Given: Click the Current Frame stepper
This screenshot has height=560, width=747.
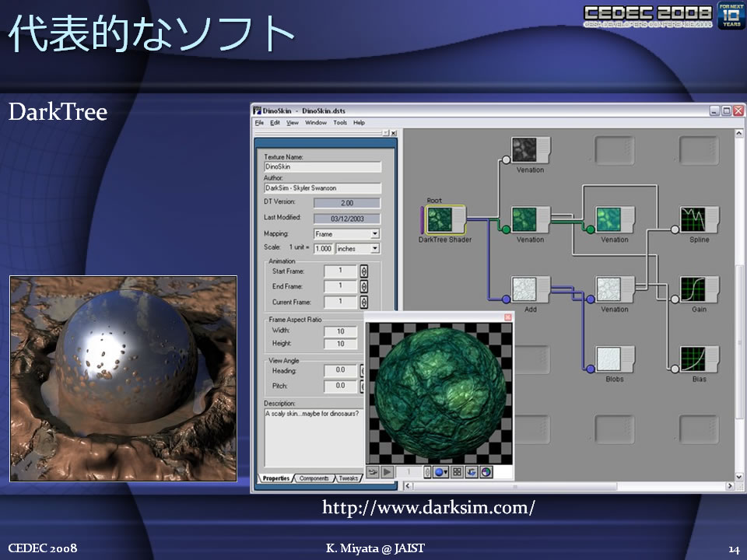Looking at the screenshot, I should (x=364, y=302).
